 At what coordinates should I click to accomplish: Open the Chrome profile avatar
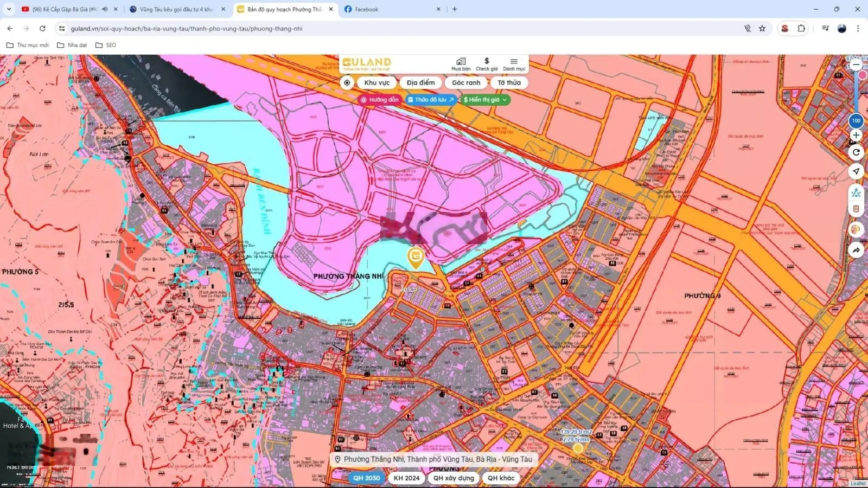pyautogui.click(x=842, y=28)
